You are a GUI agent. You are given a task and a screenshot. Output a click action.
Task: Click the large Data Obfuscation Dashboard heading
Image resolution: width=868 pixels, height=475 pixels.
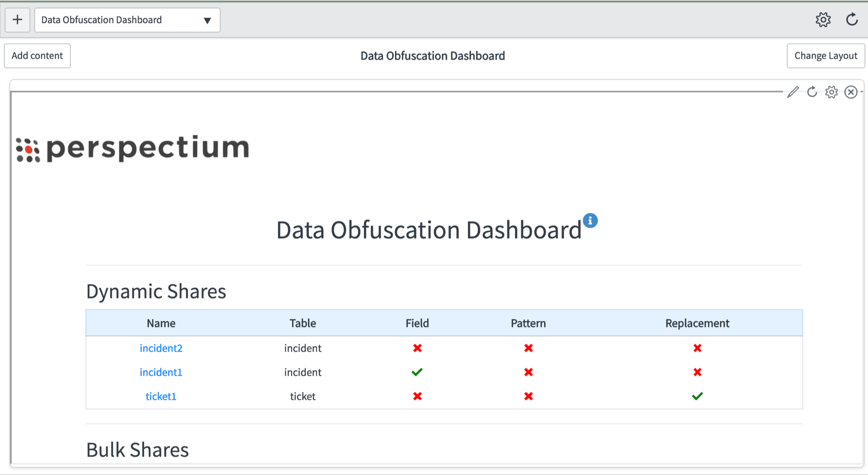click(x=429, y=230)
